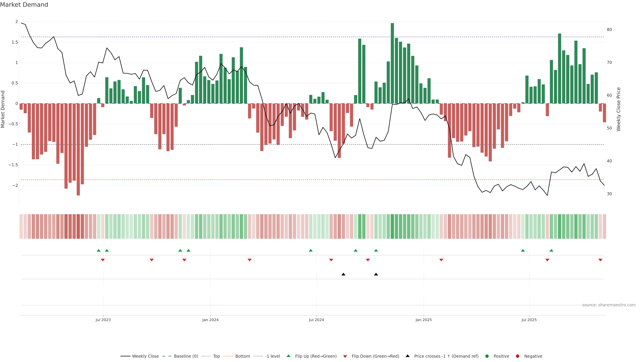Click the leftmost green flip-up triangle marker
Screen dimensions: 644x362
tap(98, 250)
